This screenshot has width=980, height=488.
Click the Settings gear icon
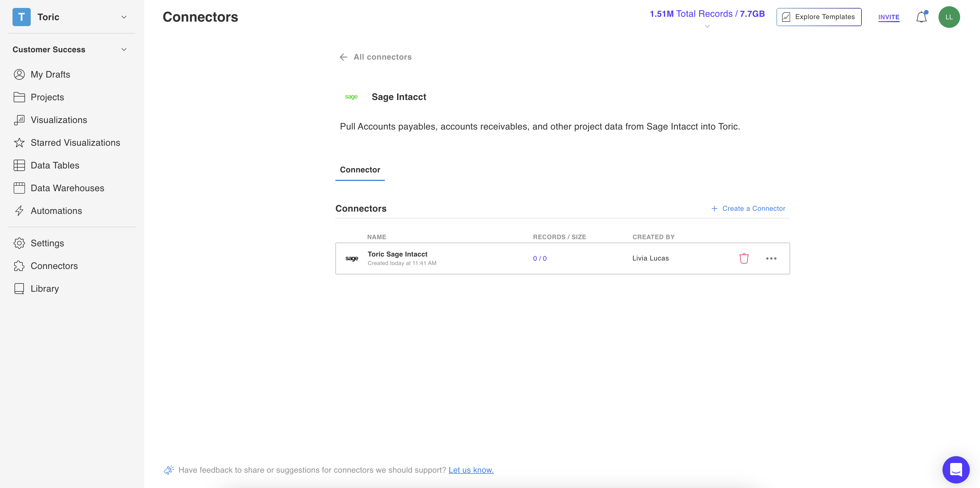tap(19, 243)
